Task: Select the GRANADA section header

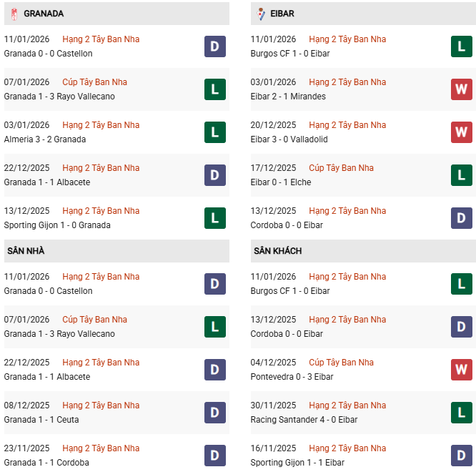Action: [x=44, y=14]
